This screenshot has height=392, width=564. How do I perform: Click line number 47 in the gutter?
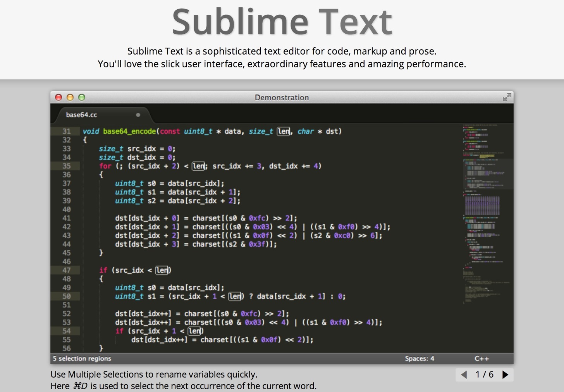(67, 270)
